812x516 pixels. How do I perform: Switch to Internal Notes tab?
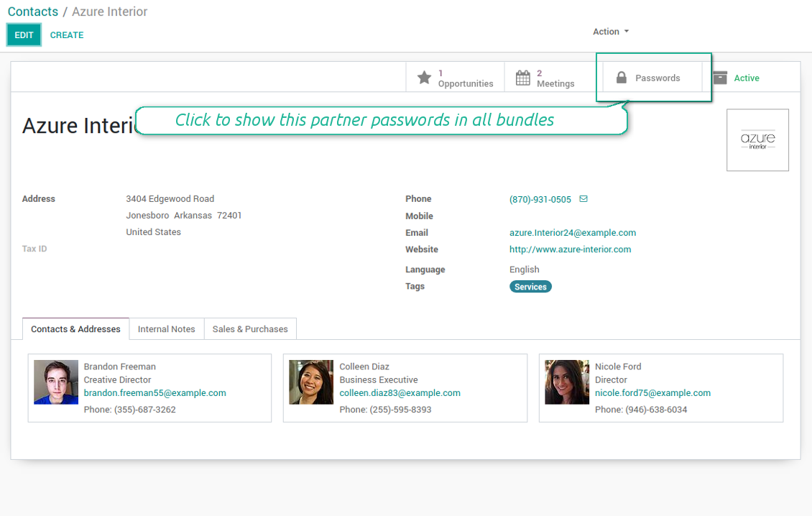coord(166,329)
